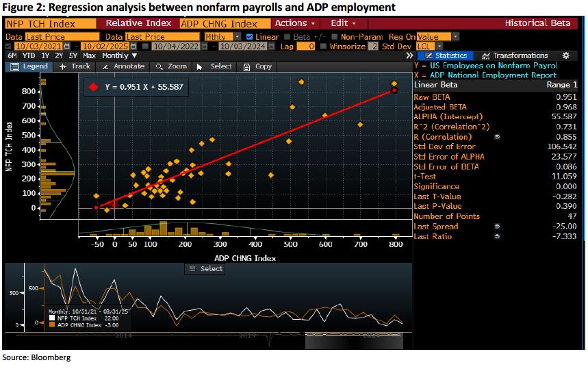Uncheck the Linear regression checkbox
The height and width of the screenshot is (369, 588).
(x=250, y=36)
